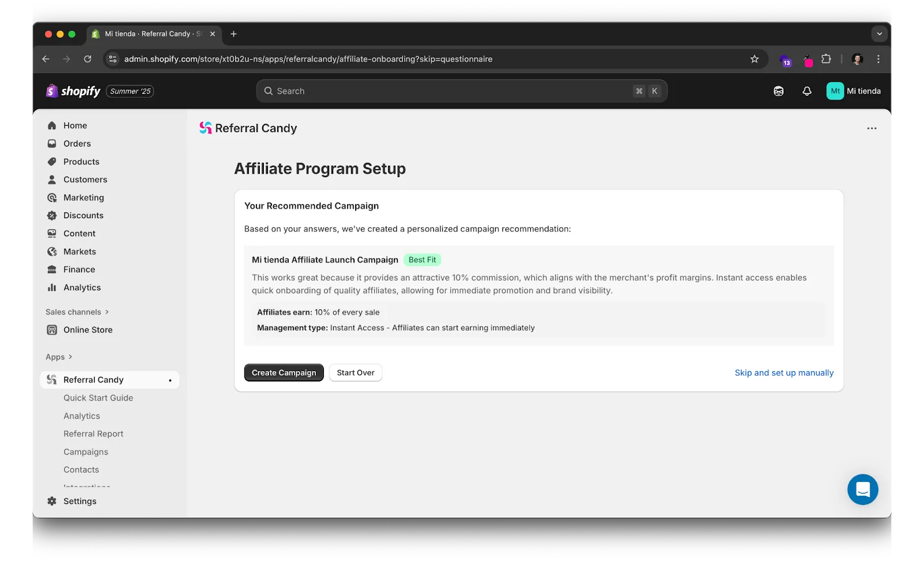The image size is (924, 561).
Task: Click the Finance icon in the sidebar
Action: point(52,269)
